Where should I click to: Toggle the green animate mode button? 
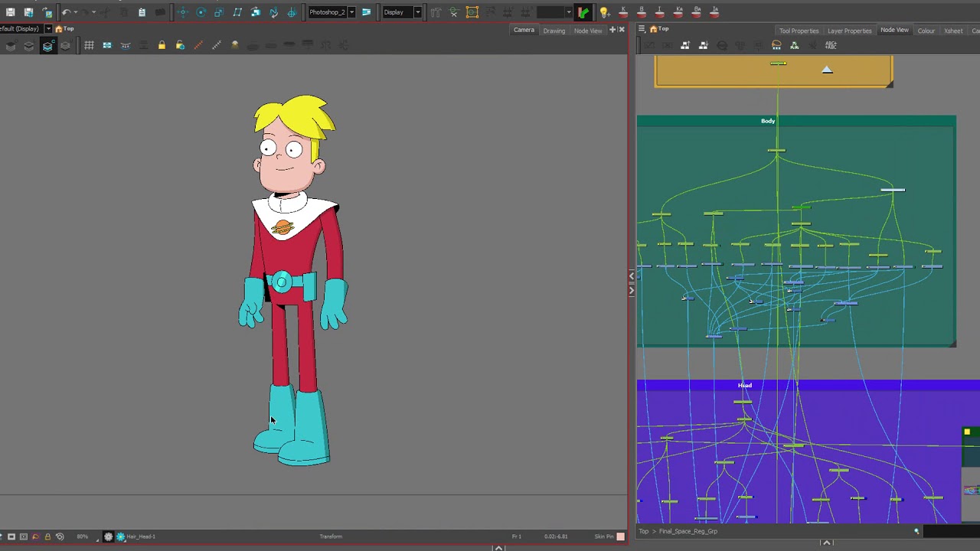pos(583,12)
